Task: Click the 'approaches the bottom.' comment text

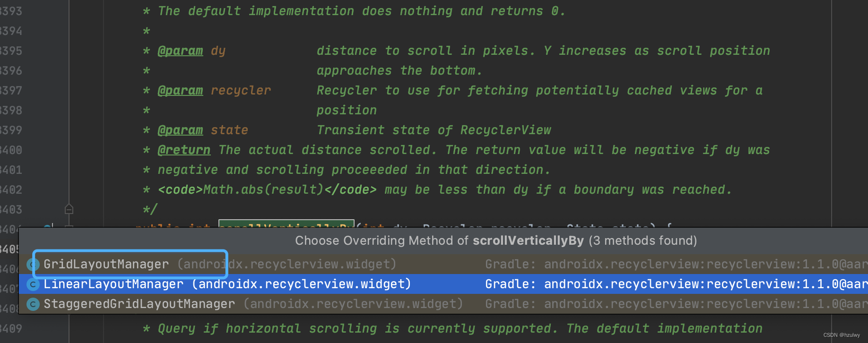Action: (399, 70)
